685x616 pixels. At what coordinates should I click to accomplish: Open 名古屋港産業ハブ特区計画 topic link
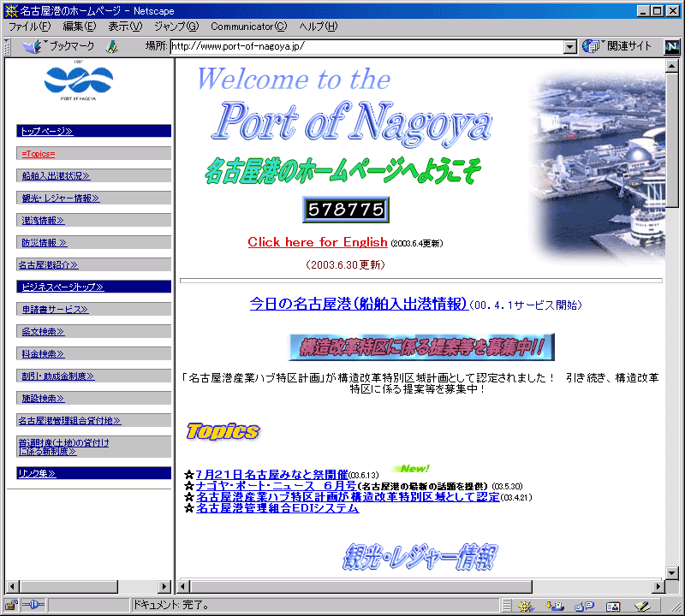point(348,497)
